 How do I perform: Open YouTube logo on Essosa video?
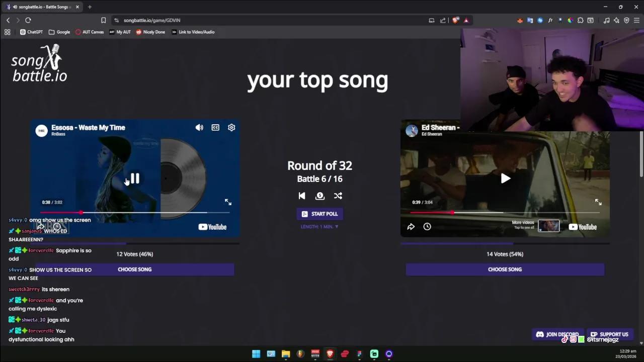[x=212, y=227]
